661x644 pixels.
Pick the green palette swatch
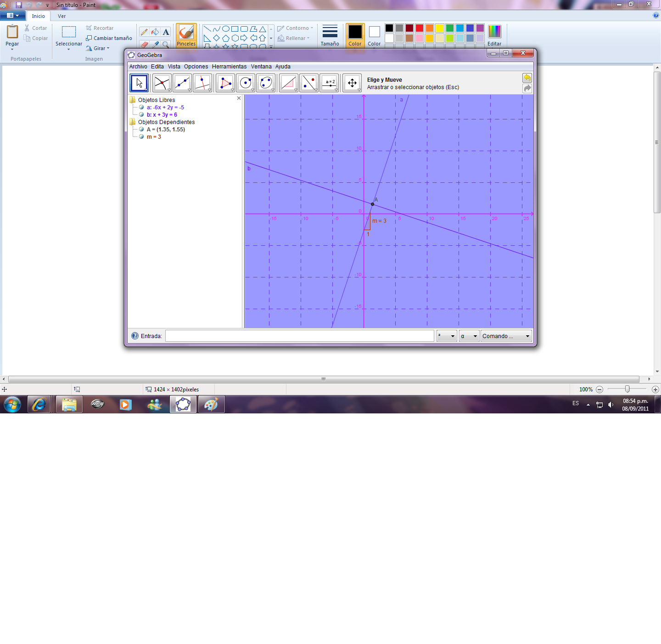point(450,28)
